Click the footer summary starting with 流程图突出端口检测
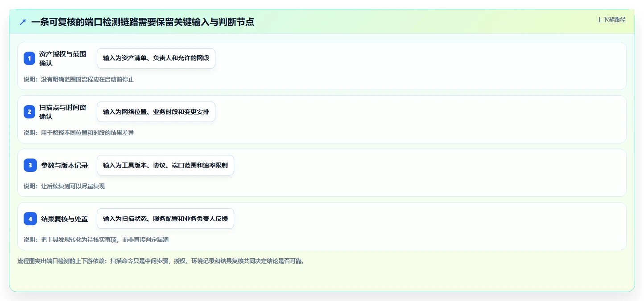 [161, 261]
